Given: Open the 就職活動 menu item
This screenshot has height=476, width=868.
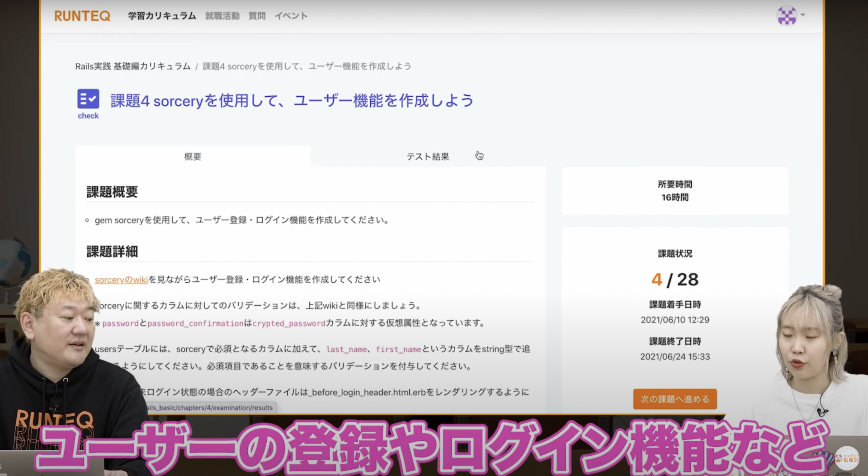Looking at the screenshot, I should click(222, 16).
